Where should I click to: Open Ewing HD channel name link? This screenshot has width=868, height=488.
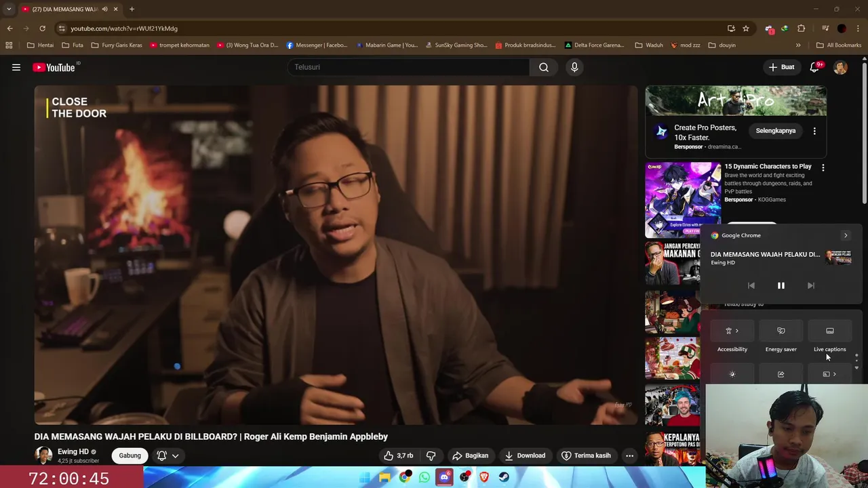(73, 451)
